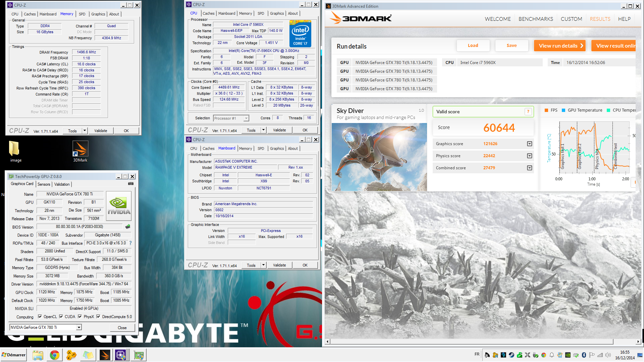Image resolution: width=644 pixels, height=362 pixels.
Task: Click the 3DMark logo in the header
Action: click(x=361, y=18)
